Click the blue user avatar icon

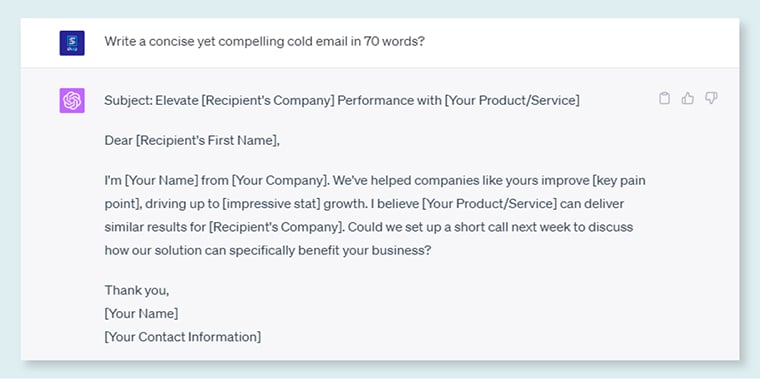click(72, 43)
